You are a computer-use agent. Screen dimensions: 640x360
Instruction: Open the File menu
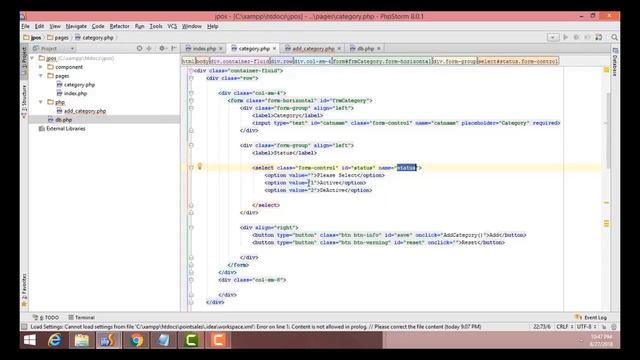pyautogui.click(x=25, y=26)
